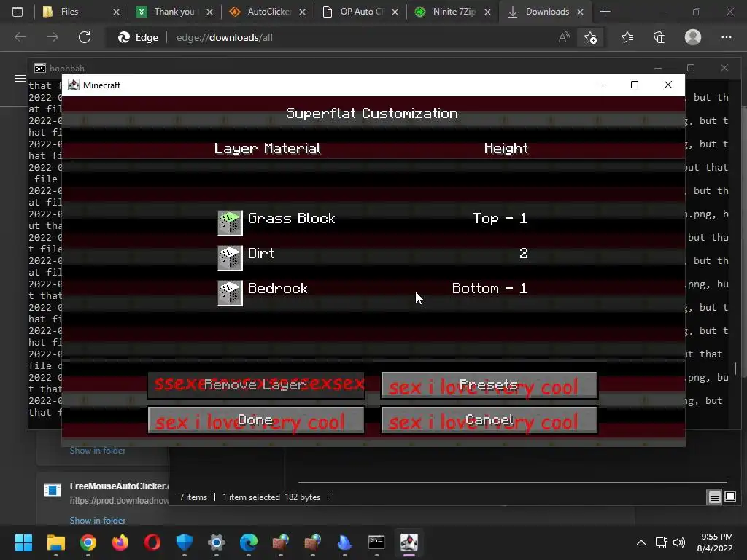Open Collections in Edge
The height and width of the screenshot is (560, 747).
point(659,37)
